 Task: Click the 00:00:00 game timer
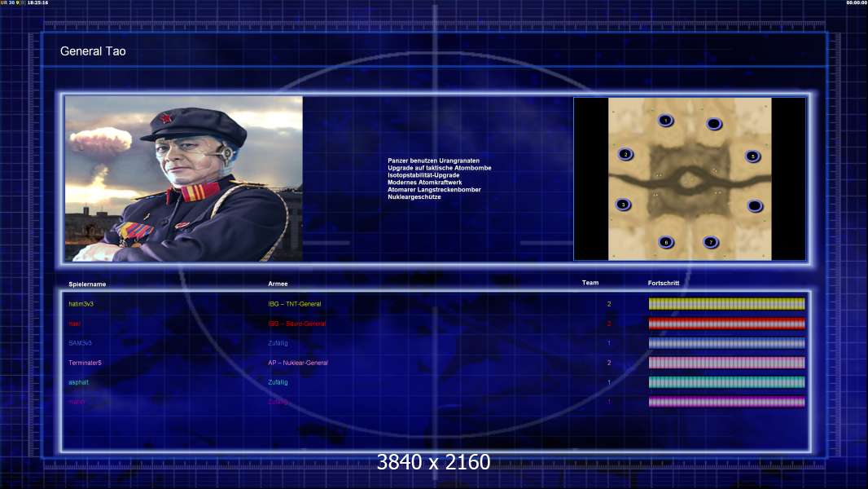tap(857, 2)
